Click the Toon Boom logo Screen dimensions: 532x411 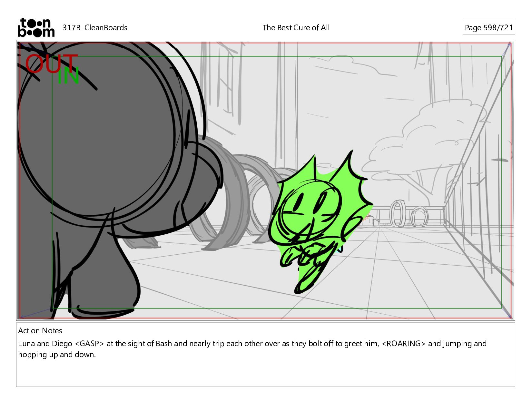pyautogui.click(x=36, y=27)
